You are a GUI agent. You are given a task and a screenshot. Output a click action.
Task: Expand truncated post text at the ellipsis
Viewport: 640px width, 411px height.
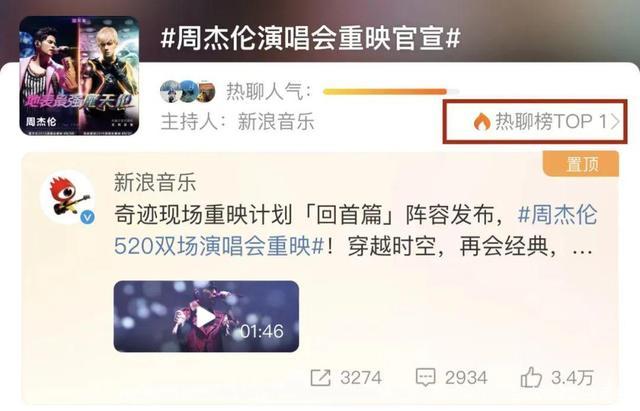point(582,248)
